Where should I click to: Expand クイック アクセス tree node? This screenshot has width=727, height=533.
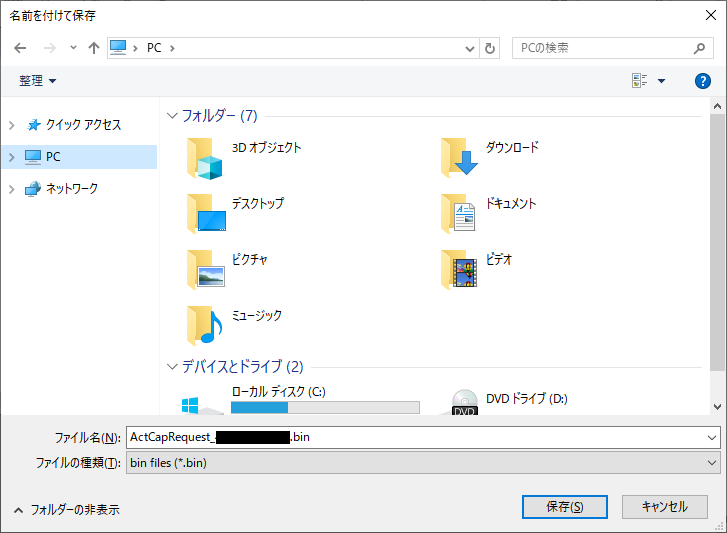(x=12, y=125)
